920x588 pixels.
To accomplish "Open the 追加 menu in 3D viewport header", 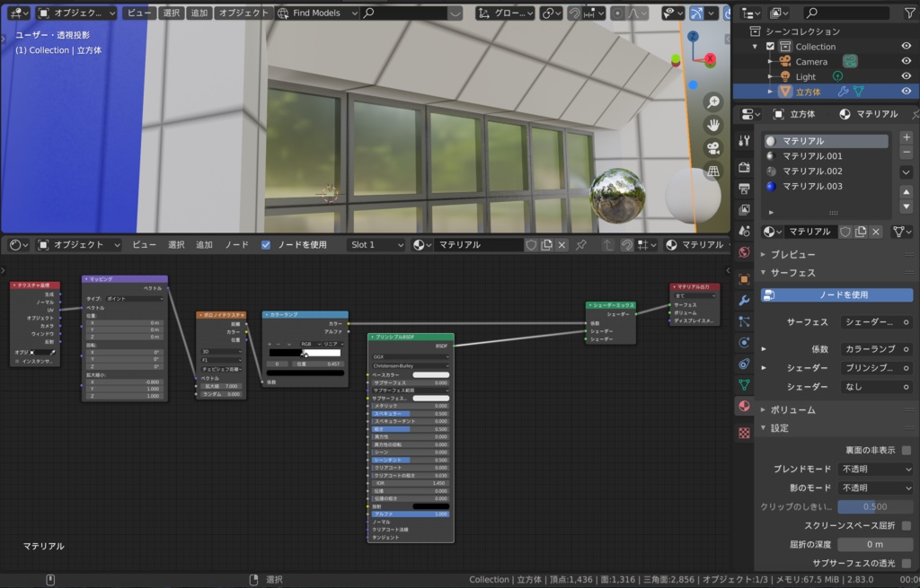I will click(199, 13).
